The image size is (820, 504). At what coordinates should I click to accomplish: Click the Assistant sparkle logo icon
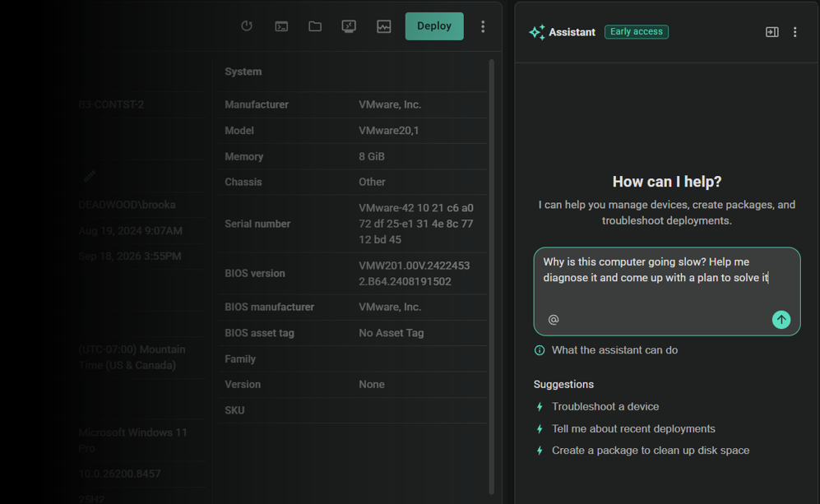click(536, 32)
